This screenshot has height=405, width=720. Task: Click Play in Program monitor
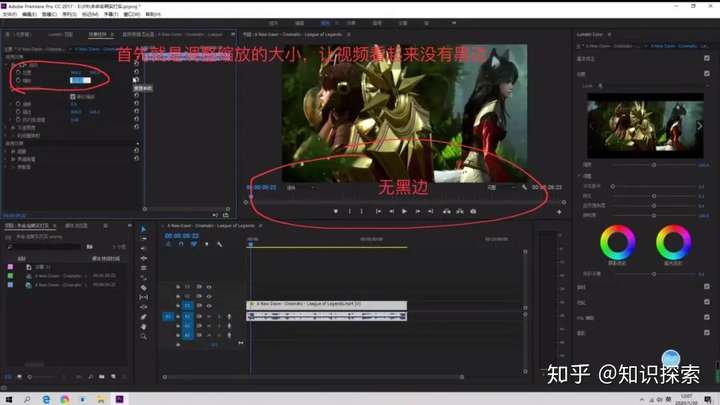pyautogui.click(x=404, y=211)
